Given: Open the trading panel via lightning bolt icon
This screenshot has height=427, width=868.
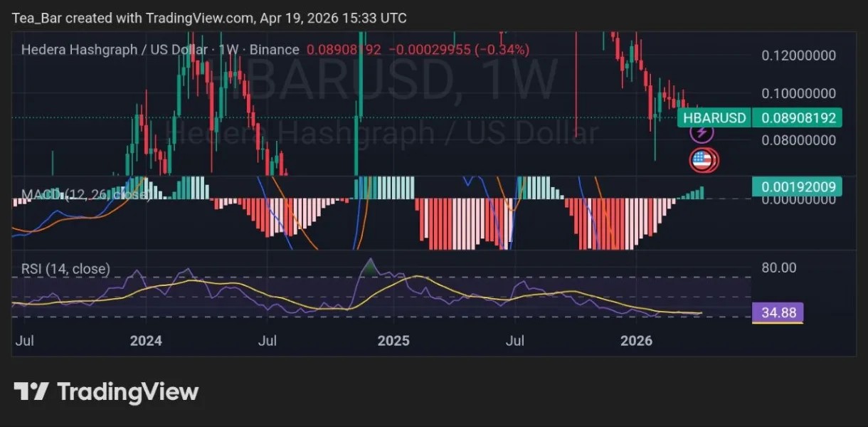Looking at the screenshot, I should 701,135.
